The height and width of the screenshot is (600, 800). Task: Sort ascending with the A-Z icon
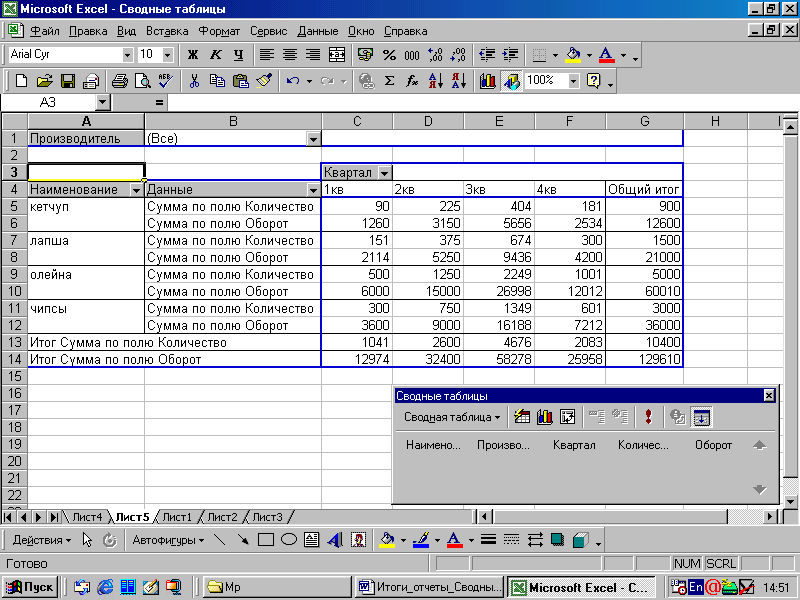click(x=436, y=81)
